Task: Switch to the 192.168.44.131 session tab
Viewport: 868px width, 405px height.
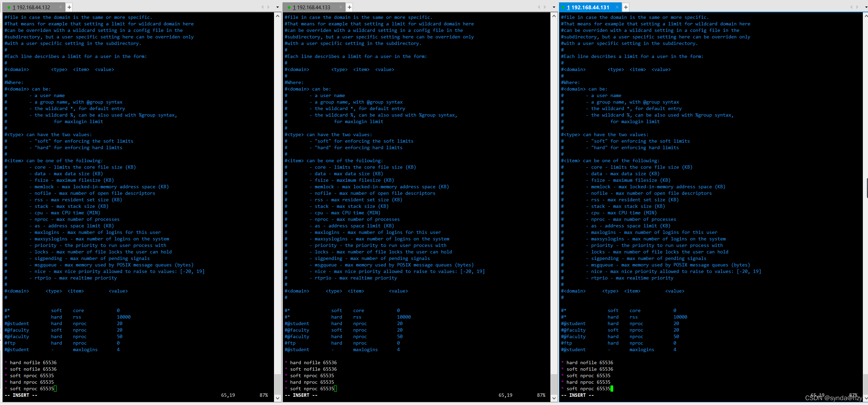Action: pos(590,7)
